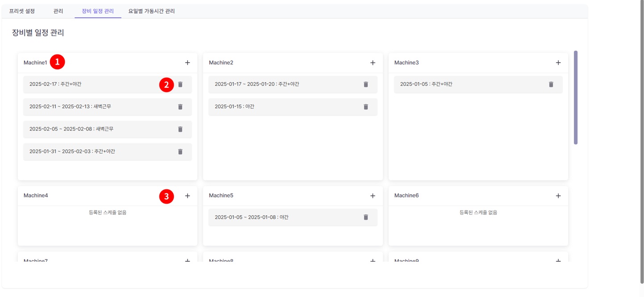Select the 장비 일정 관리 tab
Screen dimensions: 644x297
(x=98, y=11)
